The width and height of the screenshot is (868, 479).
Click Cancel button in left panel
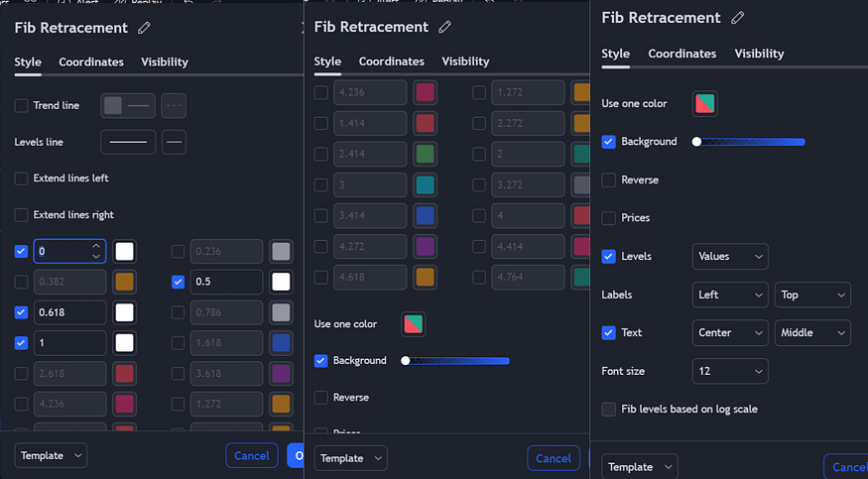[x=252, y=456]
